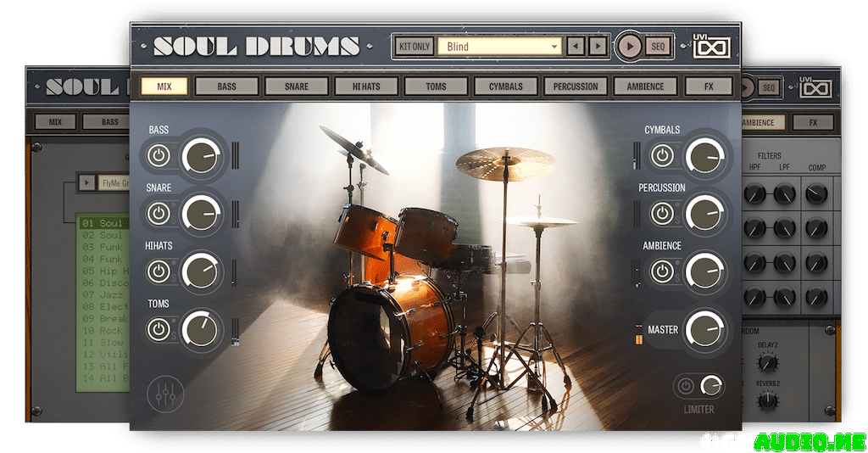Mute the Snare channel with its power button
868x453 pixels.
point(159,214)
